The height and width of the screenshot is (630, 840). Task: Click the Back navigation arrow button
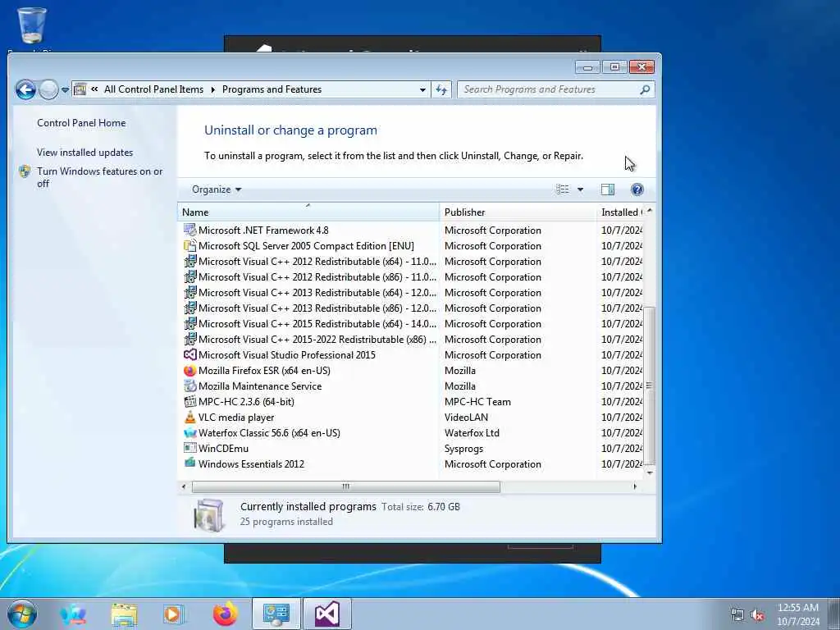click(25, 89)
